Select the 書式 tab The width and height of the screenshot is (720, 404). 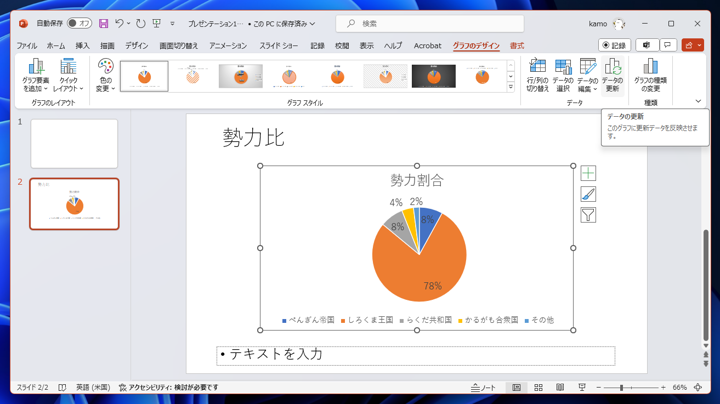tap(517, 45)
